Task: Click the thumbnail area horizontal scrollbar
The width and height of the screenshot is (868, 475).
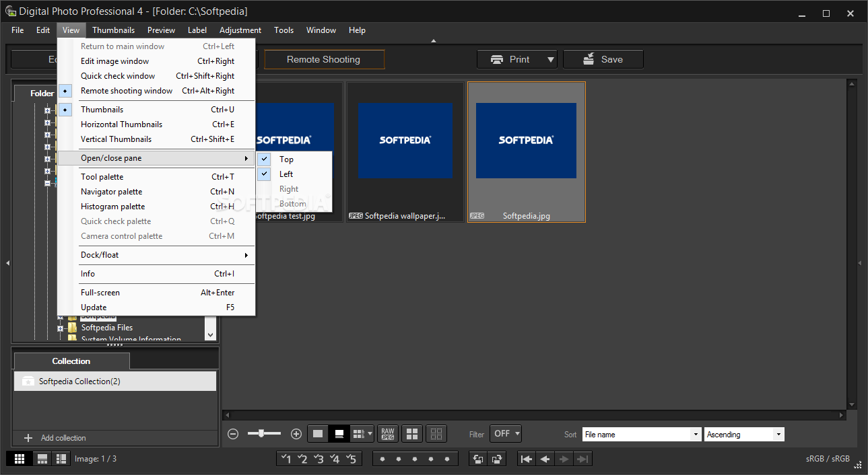Action: (x=535, y=416)
